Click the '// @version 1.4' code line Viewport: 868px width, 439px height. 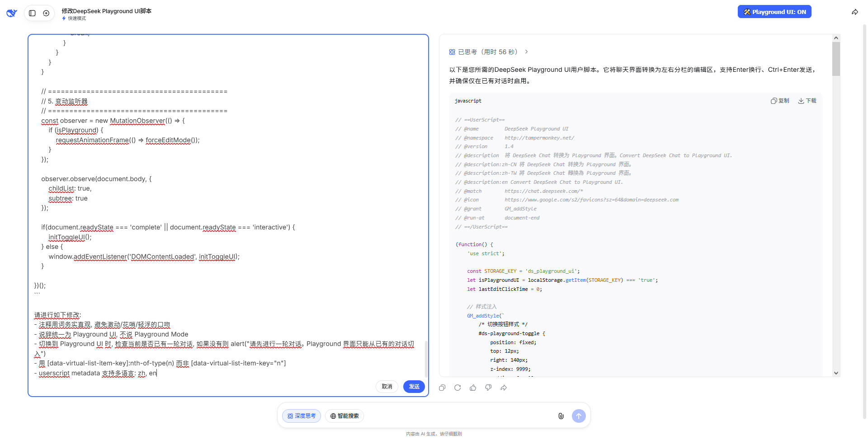tap(484, 146)
